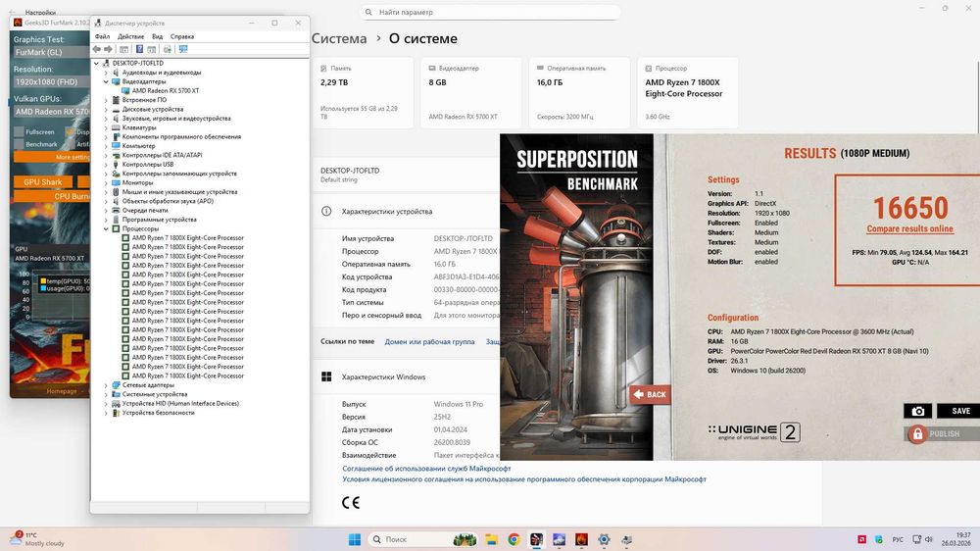This screenshot has width=980, height=551.
Task: Expand the Клавиатуры tree node
Action: (106, 127)
